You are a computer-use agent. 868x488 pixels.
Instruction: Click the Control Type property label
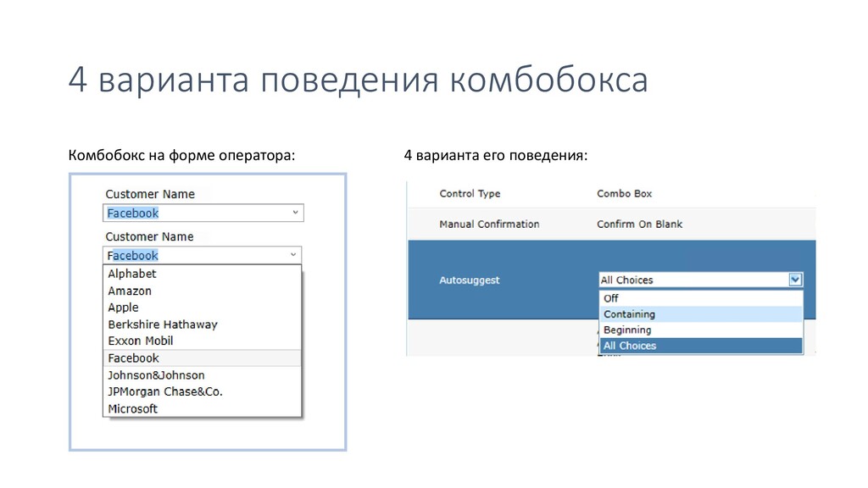470,194
